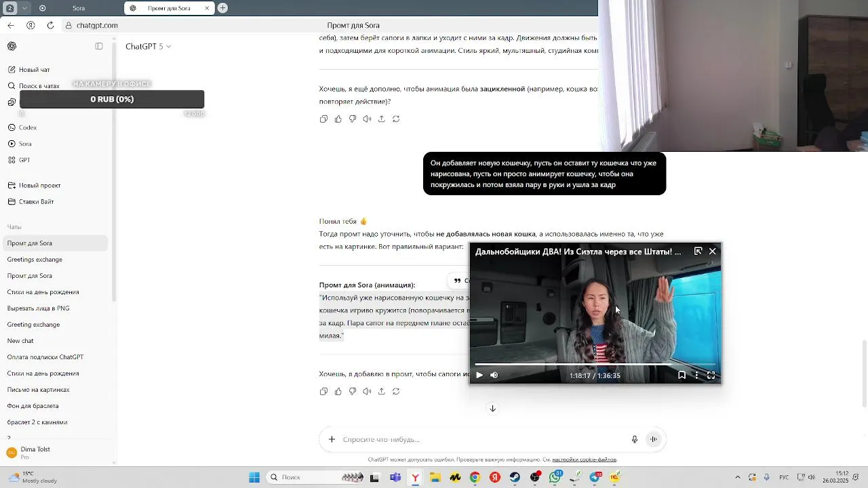Screen dimensions: 868x488
Task: Copy the reply ending with 'повторяет действие'
Action: 323,119
